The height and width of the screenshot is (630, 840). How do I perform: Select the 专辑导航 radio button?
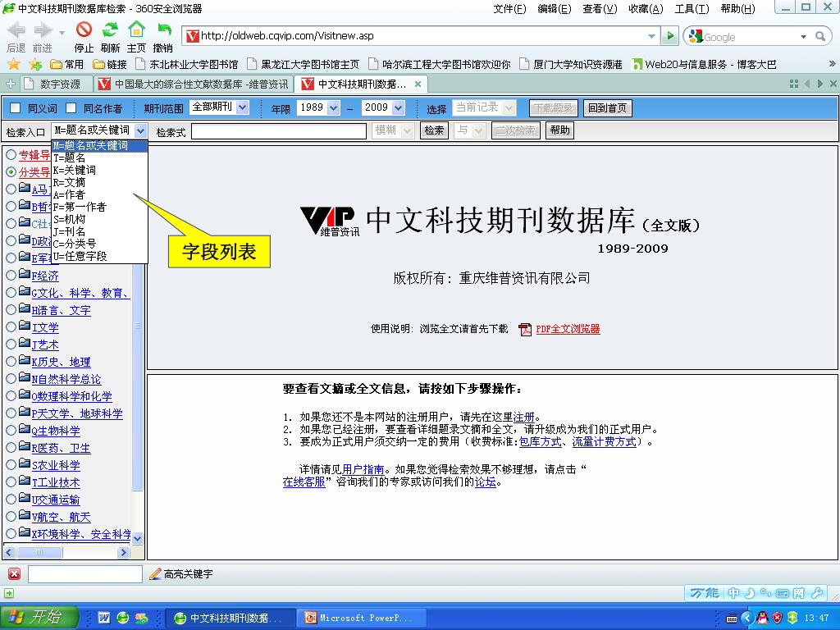click(11, 155)
